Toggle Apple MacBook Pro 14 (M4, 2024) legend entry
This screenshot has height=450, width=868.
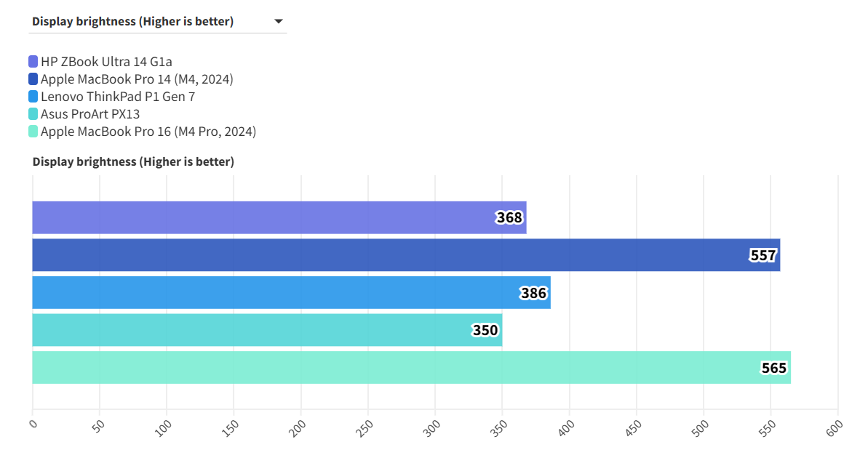coord(137,79)
